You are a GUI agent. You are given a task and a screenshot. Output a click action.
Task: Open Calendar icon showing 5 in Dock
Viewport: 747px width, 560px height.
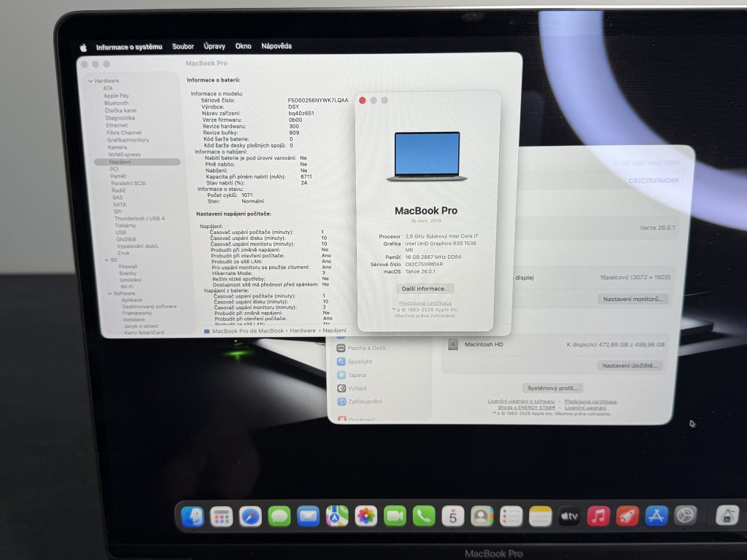pos(452,516)
